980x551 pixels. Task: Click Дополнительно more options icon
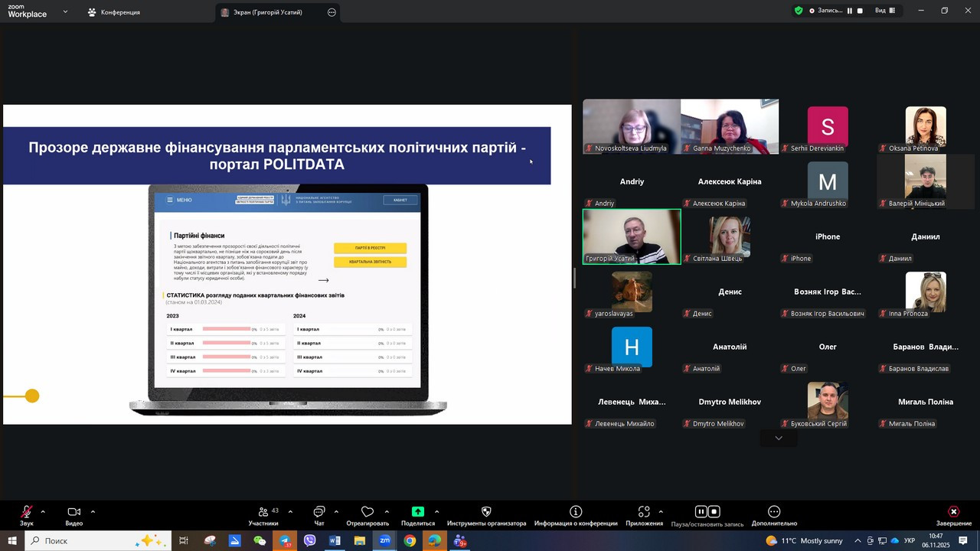coord(774,512)
